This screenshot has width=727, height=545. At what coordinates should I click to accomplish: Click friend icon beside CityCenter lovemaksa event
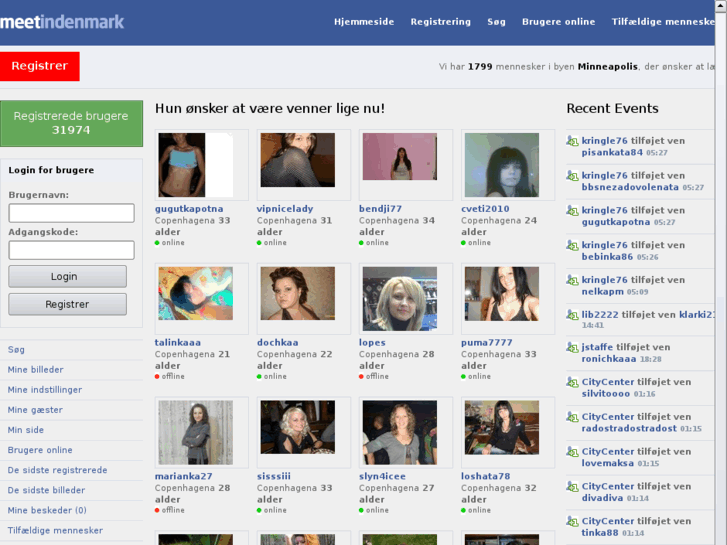pyautogui.click(x=573, y=452)
